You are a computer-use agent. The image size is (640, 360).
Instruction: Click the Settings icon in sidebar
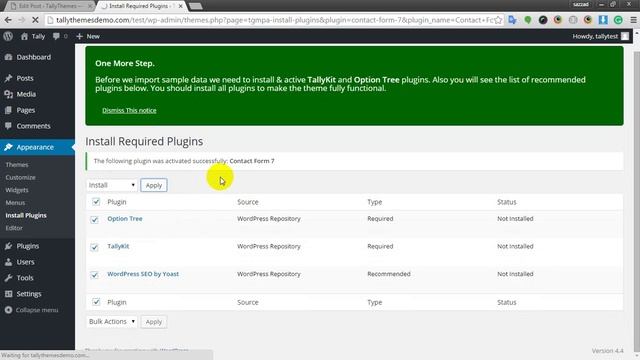click(x=8, y=293)
